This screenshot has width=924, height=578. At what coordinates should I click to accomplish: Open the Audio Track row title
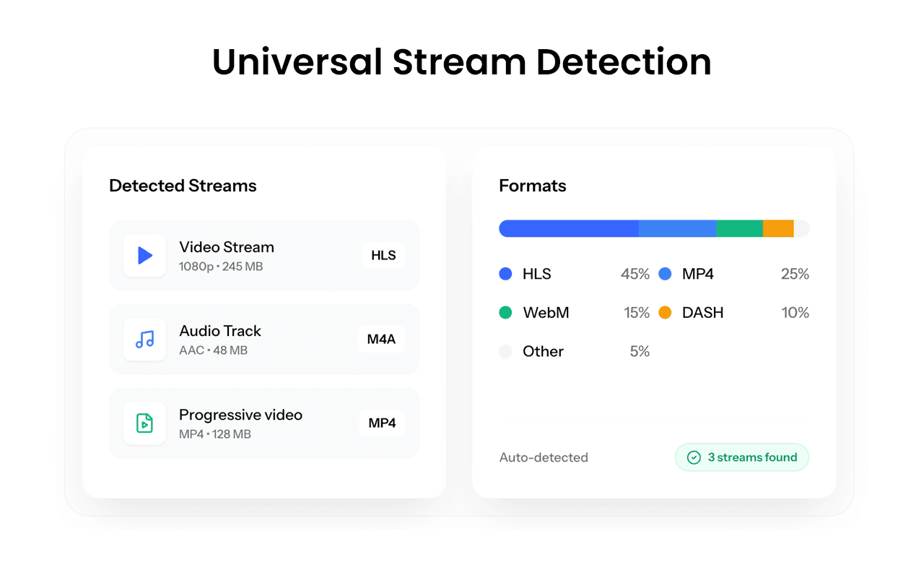click(x=220, y=331)
